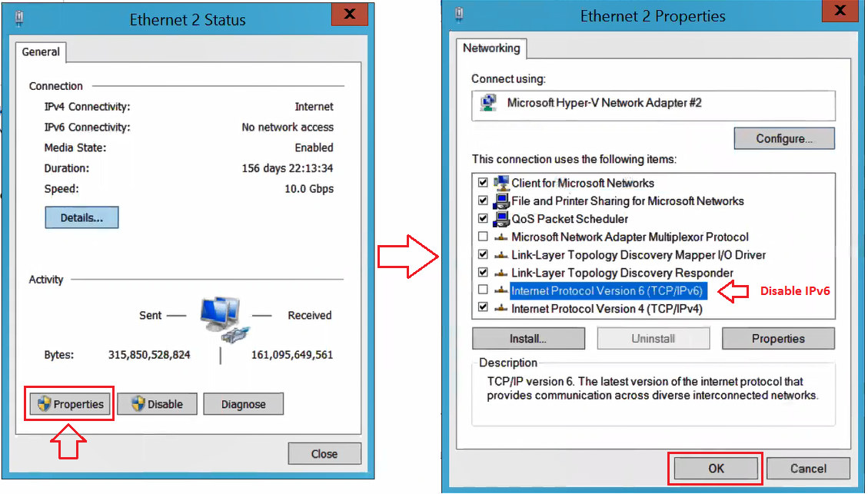This screenshot has height=494, width=868.
Task: Click the Client for Microsoft Networks icon
Action: click(x=501, y=183)
